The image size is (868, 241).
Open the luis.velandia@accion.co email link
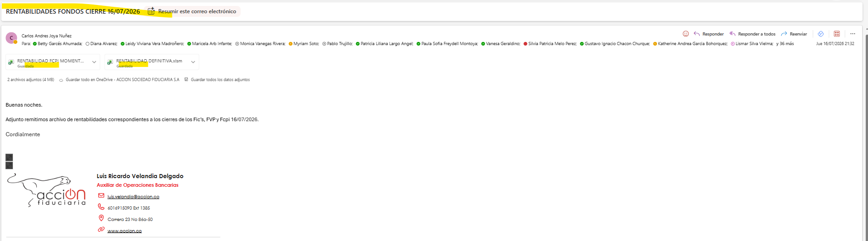[x=133, y=197]
